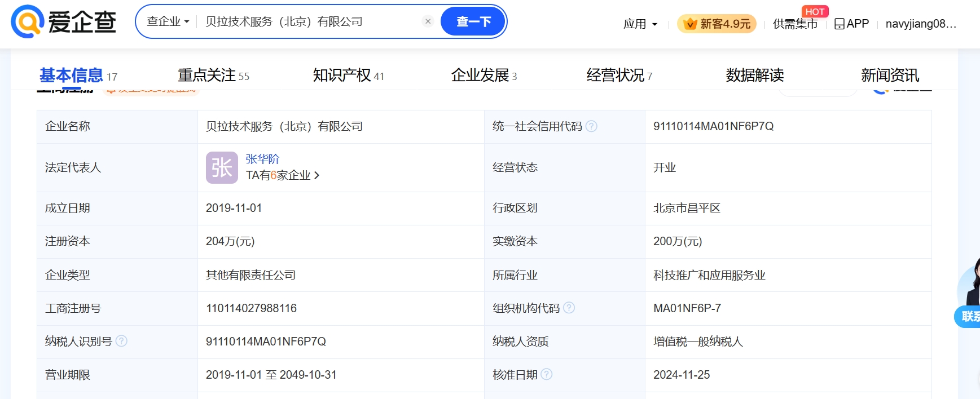This screenshot has height=399, width=980.
Task: Click the 纳税人资质 label cell
Action: pos(565,342)
